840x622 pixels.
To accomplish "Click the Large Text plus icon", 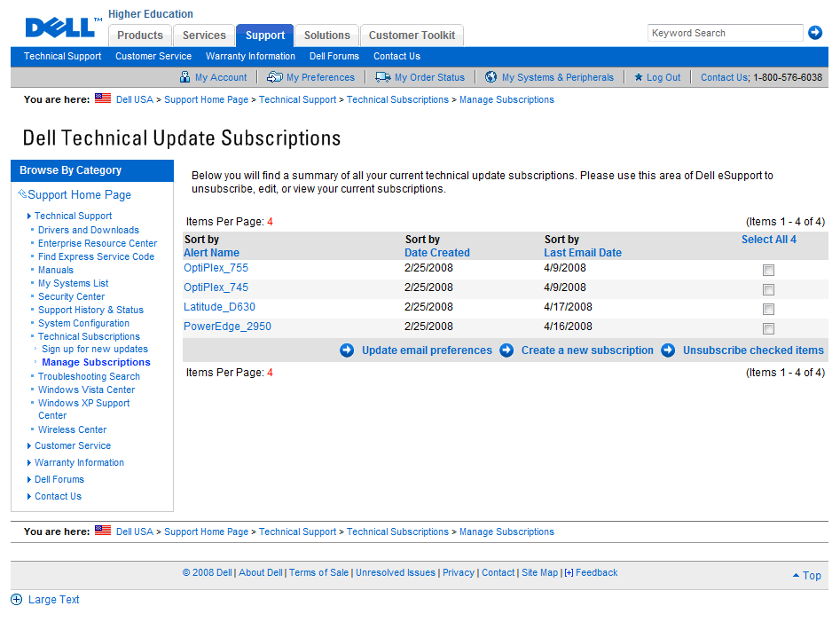I will coord(17,600).
